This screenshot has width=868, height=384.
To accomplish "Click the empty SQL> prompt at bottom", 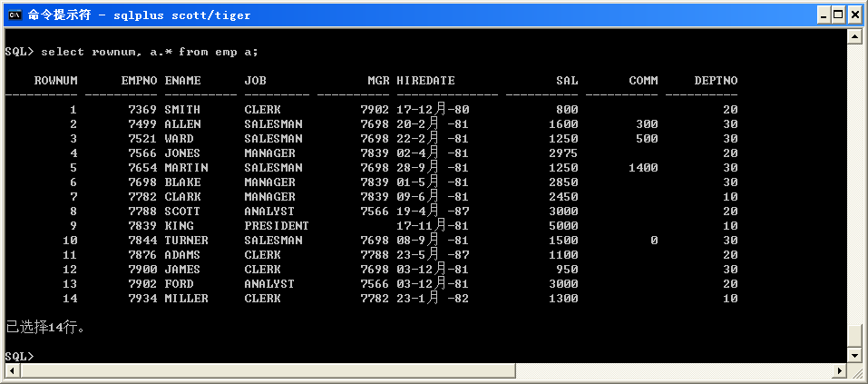I will coord(19,356).
